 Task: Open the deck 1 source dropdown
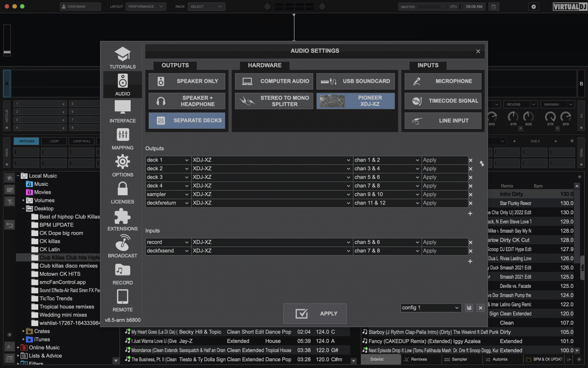pos(168,160)
